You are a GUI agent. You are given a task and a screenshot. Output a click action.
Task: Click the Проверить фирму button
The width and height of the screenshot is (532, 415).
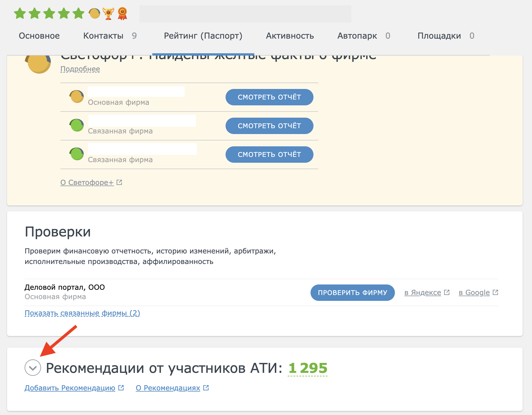[x=353, y=293]
